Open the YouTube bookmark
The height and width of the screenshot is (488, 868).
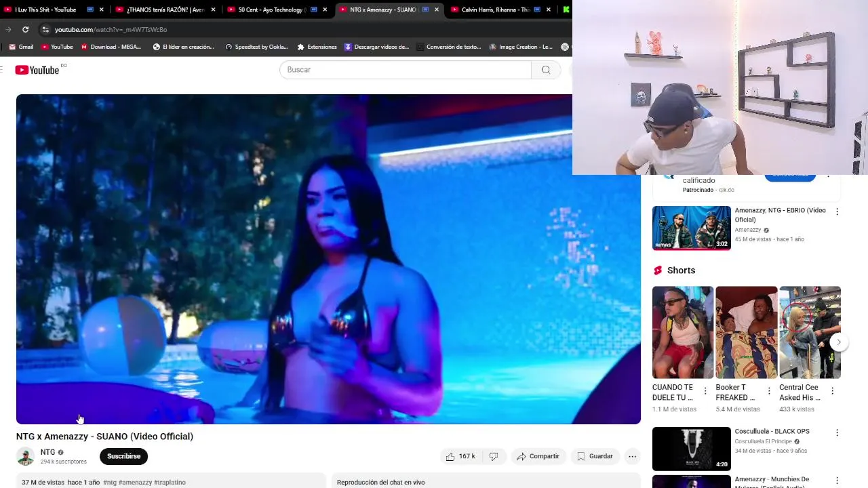click(x=57, y=47)
